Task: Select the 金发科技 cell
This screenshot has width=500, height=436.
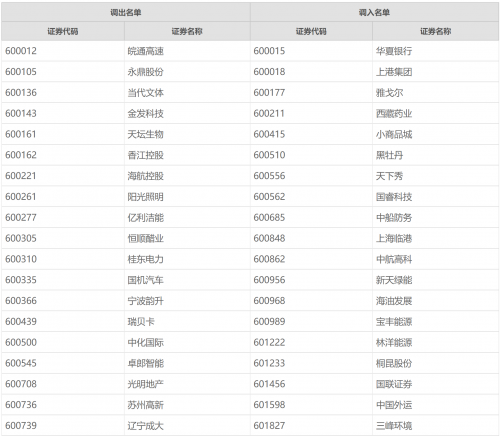Action: click(x=146, y=113)
